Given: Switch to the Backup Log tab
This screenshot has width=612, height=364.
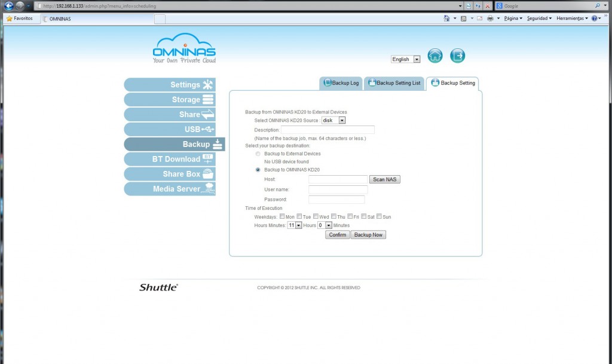Looking at the screenshot, I should [341, 83].
